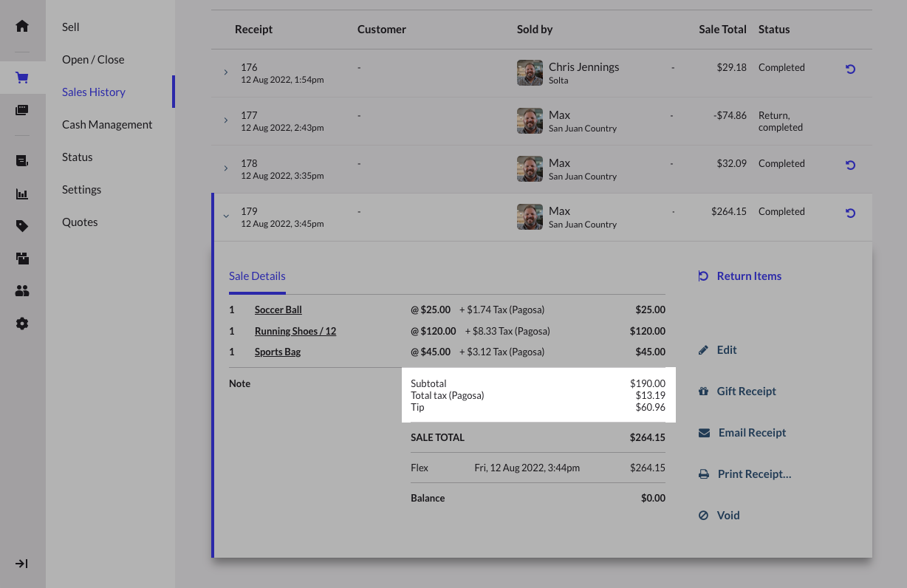Click the people Customers icon in sidebar
Viewport: 907px width, 588px height.
point(22,291)
